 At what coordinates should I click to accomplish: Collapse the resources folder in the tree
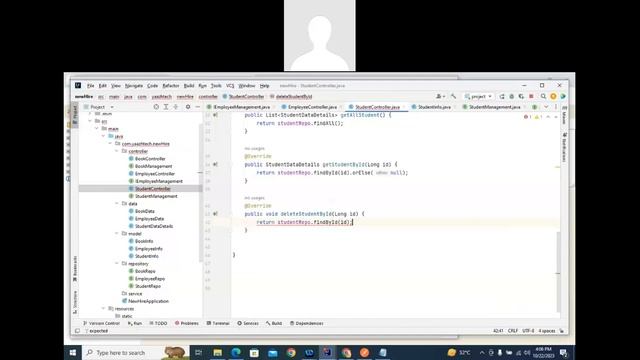coord(103,309)
